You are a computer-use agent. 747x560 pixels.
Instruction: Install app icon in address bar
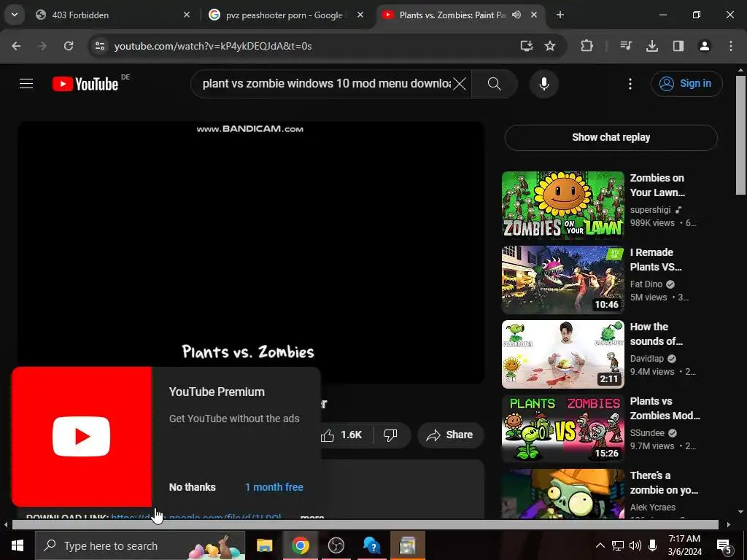click(527, 46)
